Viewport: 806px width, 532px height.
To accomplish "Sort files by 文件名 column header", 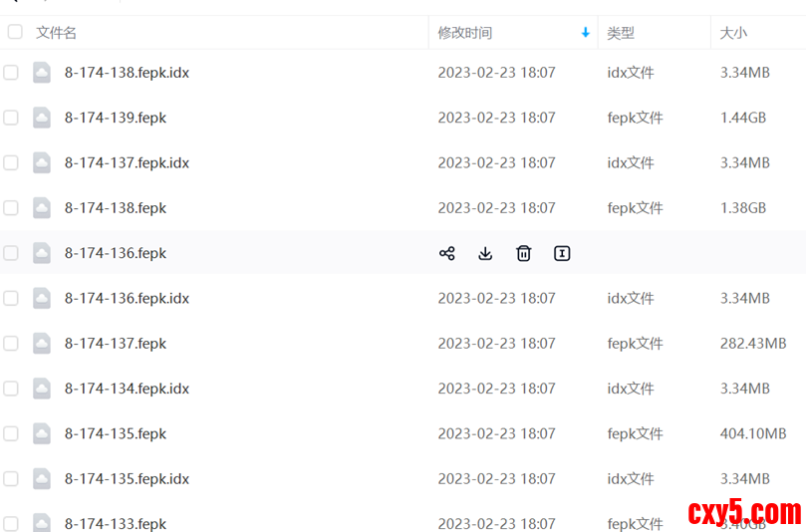I will click(x=57, y=33).
